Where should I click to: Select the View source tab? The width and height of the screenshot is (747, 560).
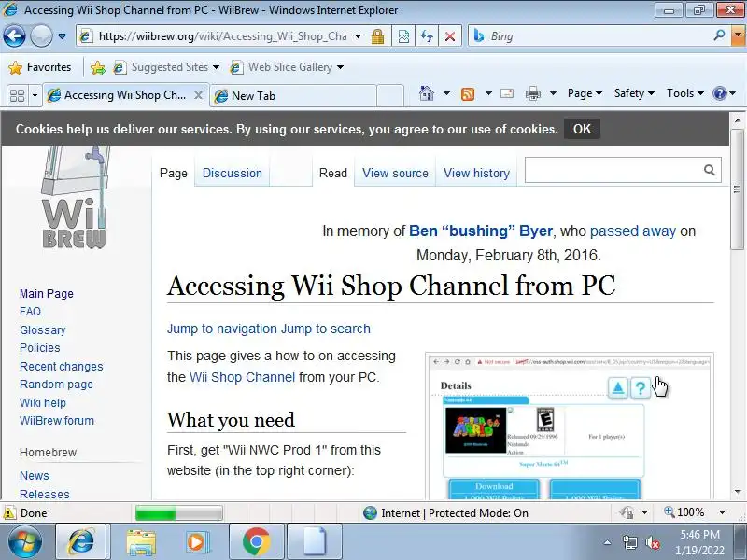pyautogui.click(x=395, y=173)
